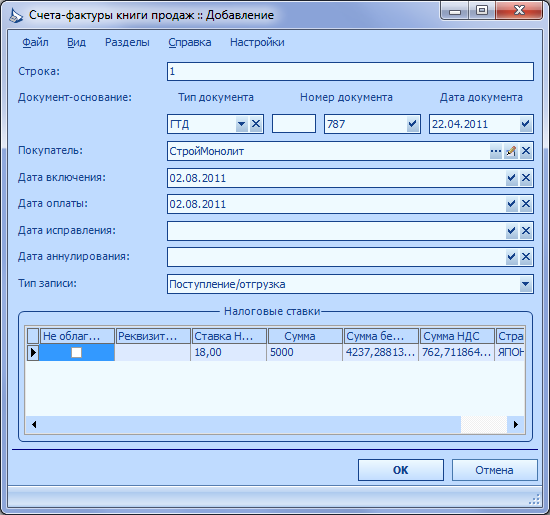The width and height of the screenshot is (550, 515).
Task: Open the Файл menu
Action: (35, 42)
